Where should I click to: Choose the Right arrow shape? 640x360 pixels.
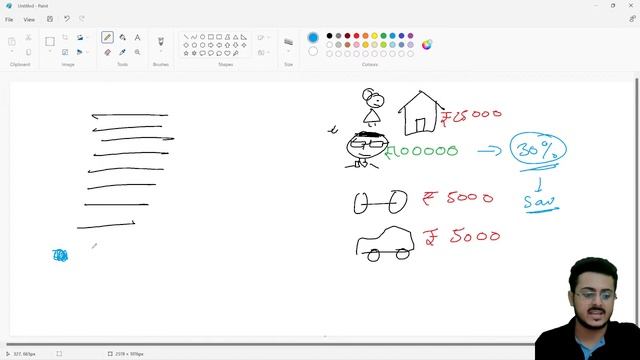coord(211,45)
